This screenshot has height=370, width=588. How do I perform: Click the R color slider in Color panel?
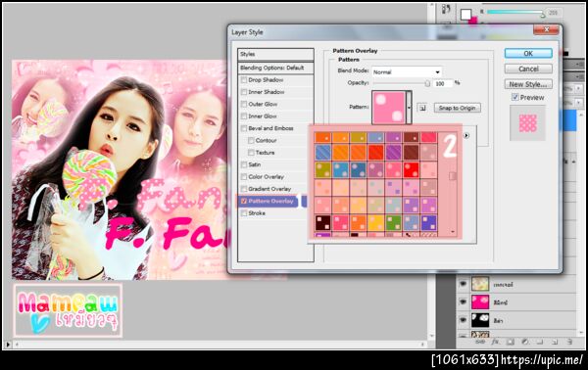click(x=515, y=13)
